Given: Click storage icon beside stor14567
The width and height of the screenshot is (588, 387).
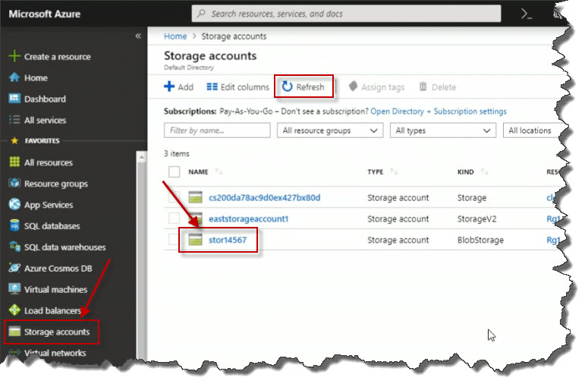Looking at the screenshot, I should coord(196,240).
